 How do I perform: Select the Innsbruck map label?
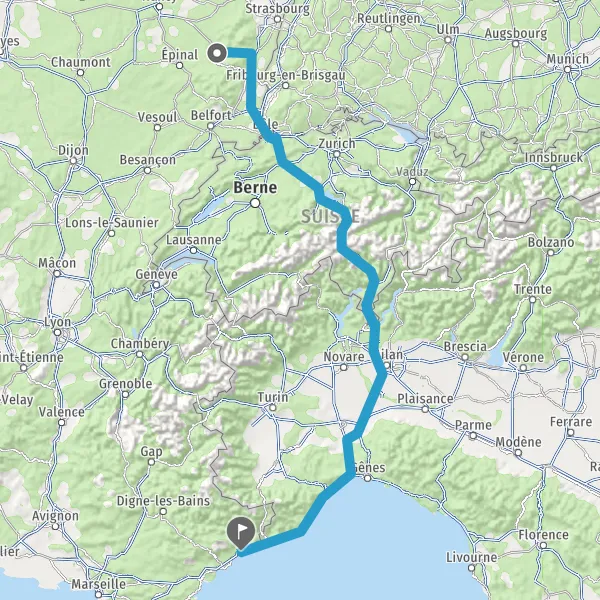pyautogui.click(x=553, y=157)
